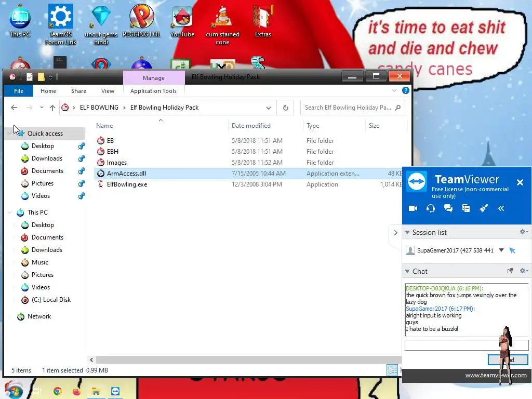
Task: Click the TeamViewer video camera icon
Action: pyautogui.click(x=413, y=208)
